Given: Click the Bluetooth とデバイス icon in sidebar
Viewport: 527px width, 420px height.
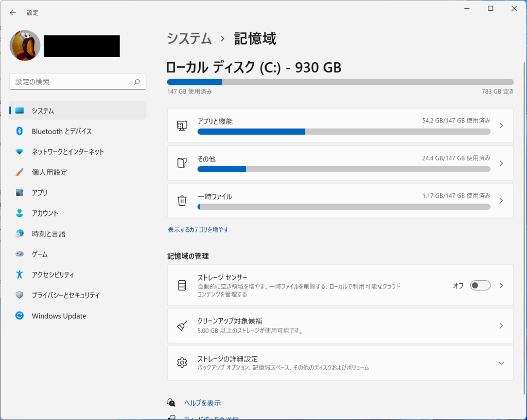Looking at the screenshot, I should click(20, 131).
